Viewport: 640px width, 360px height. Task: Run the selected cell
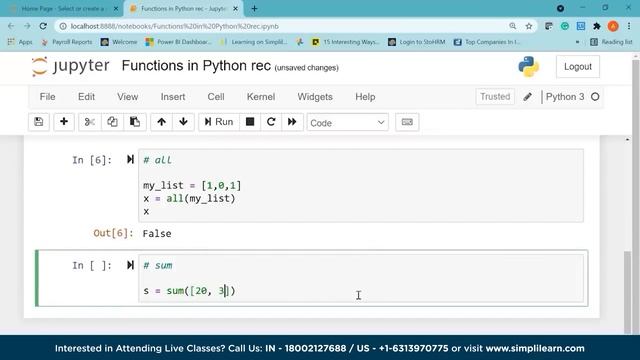[219, 122]
